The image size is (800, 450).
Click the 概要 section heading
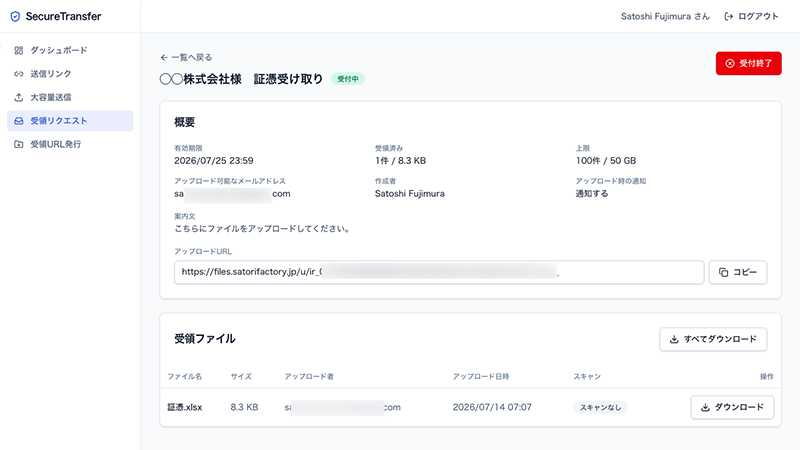[185, 122]
